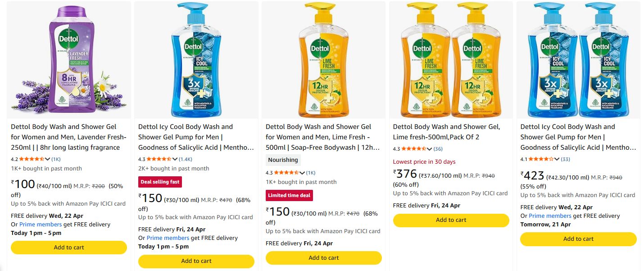Open the single Icy Cool bottle image
The image size is (644, 271).
[196, 60]
